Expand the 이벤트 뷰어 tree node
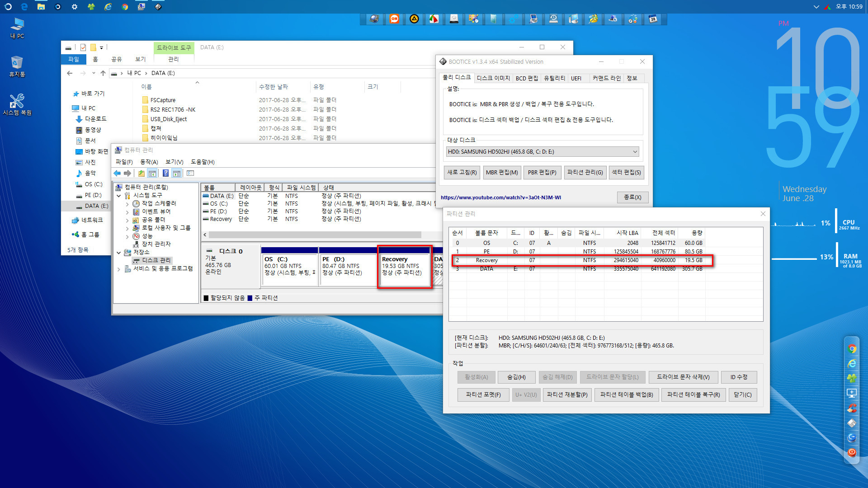Screen dimensions: 868x488 (127, 212)
